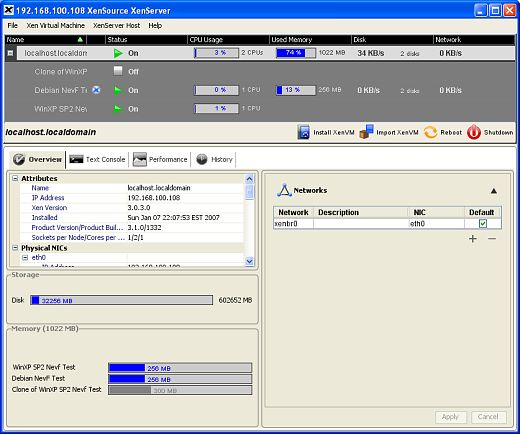
Task: Click the Network column header at top
Action: pyautogui.click(x=474, y=40)
